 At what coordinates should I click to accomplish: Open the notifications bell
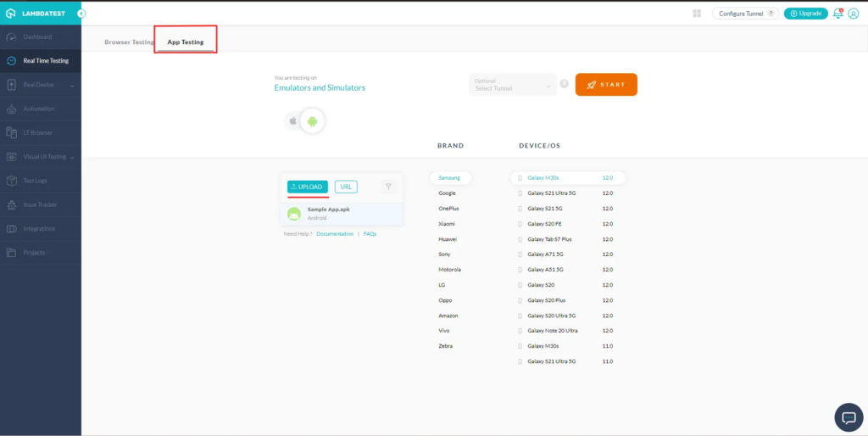click(x=838, y=14)
